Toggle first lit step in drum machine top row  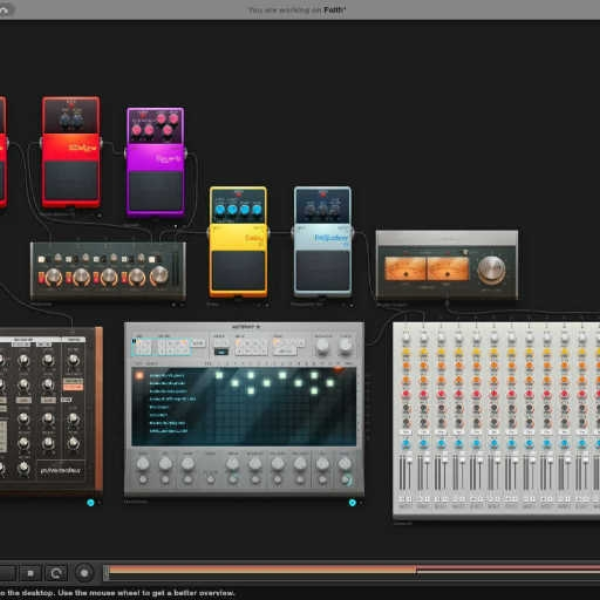[x=219, y=375]
